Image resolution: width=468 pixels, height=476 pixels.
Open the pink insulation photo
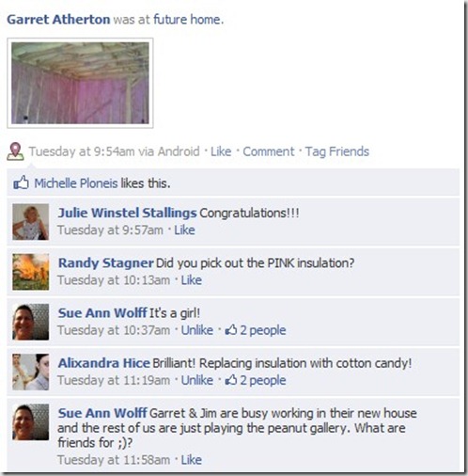[x=80, y=83]
